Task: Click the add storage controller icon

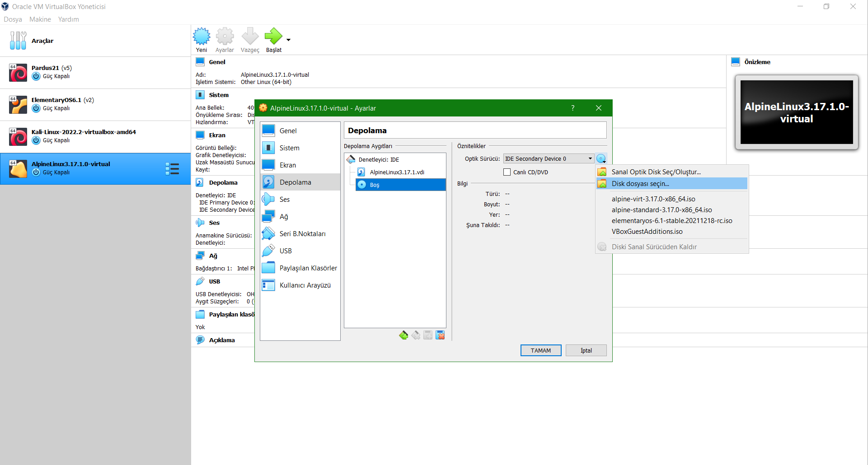Action: point(404,335)
